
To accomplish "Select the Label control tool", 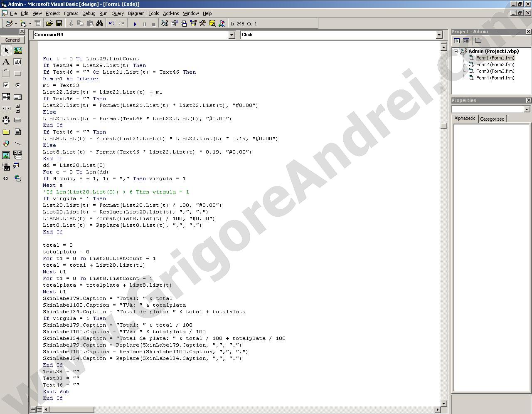I will [6, 62].
